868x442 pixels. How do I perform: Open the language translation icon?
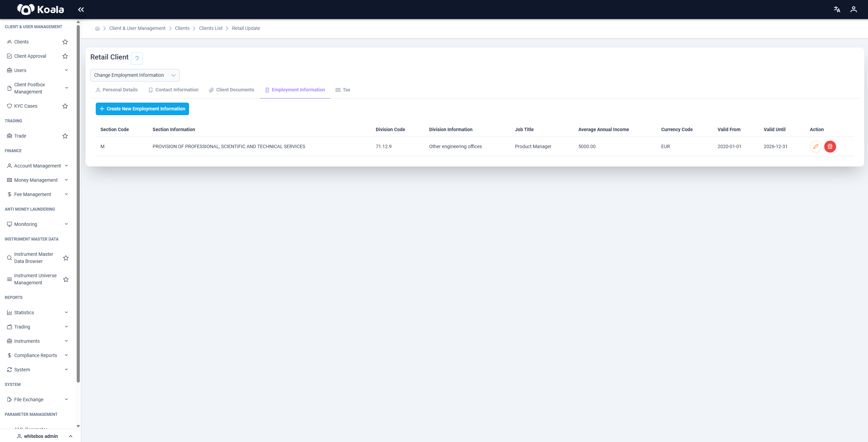[x=837, y=10]
